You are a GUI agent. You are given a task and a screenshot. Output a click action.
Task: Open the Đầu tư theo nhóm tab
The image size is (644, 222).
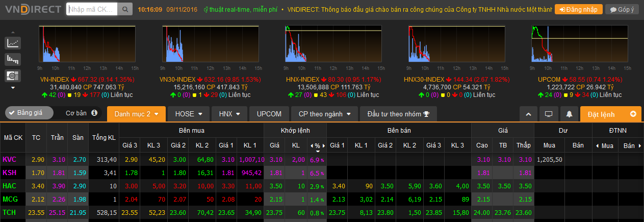399,114
